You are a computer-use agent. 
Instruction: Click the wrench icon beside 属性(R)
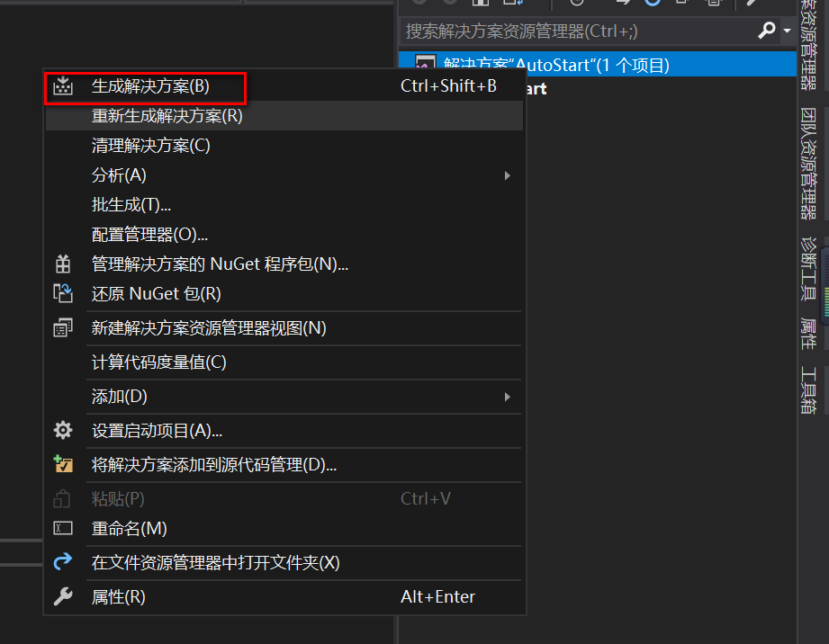click(62, 595)
